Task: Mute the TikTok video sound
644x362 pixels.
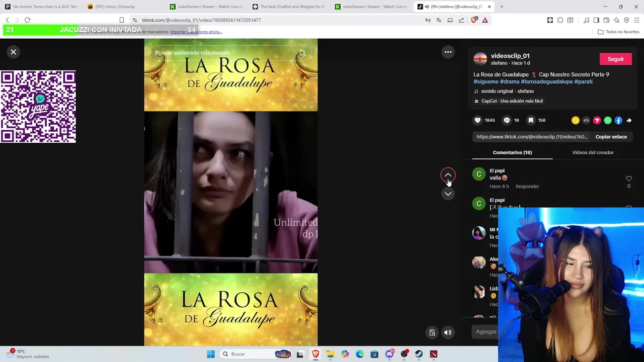Action: (x=448, y=332)
